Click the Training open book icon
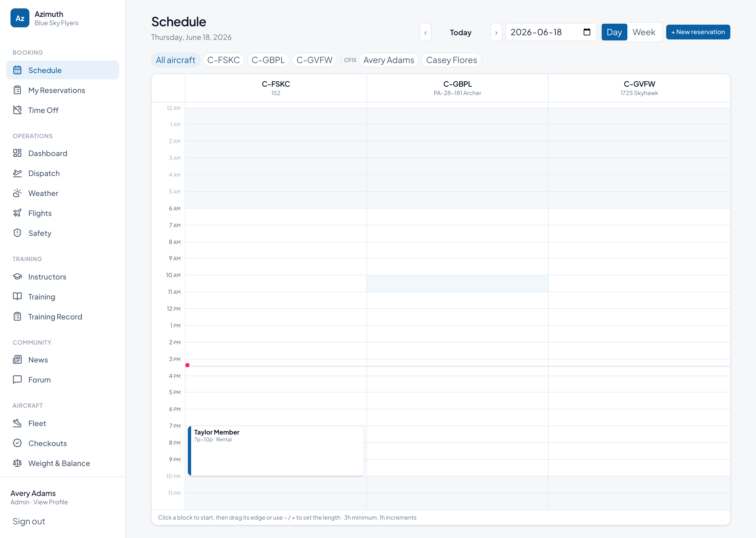756x538 pixels. [17, 297]
